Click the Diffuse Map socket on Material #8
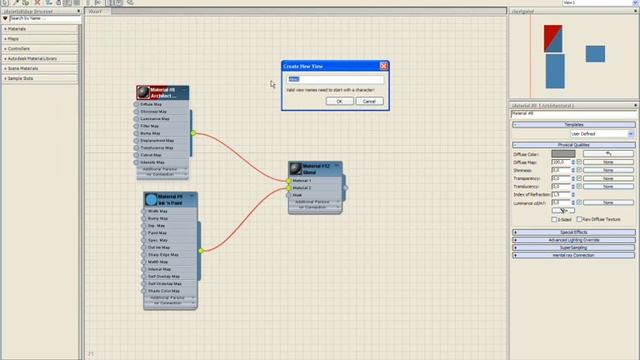 (136, 104)
